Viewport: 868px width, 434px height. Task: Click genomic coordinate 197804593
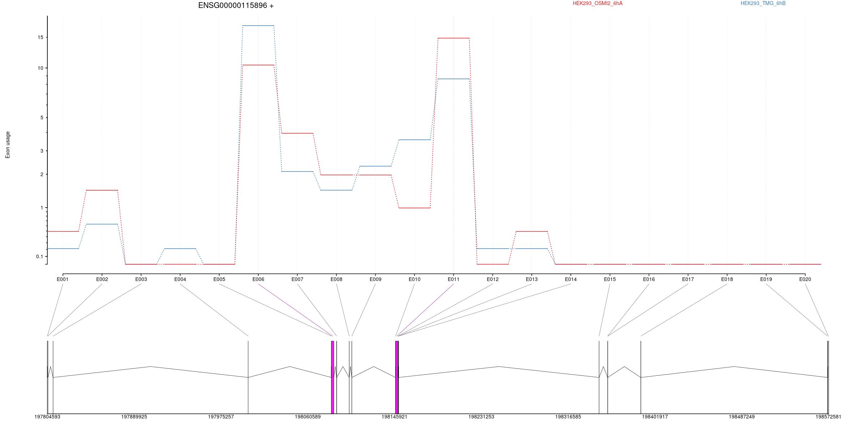click(47, 417)
